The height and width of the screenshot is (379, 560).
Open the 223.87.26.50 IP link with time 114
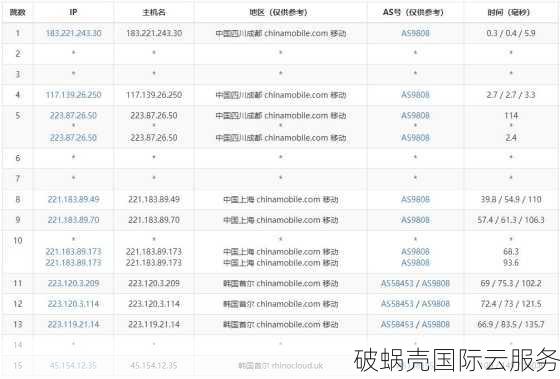(x=74, y=115)
